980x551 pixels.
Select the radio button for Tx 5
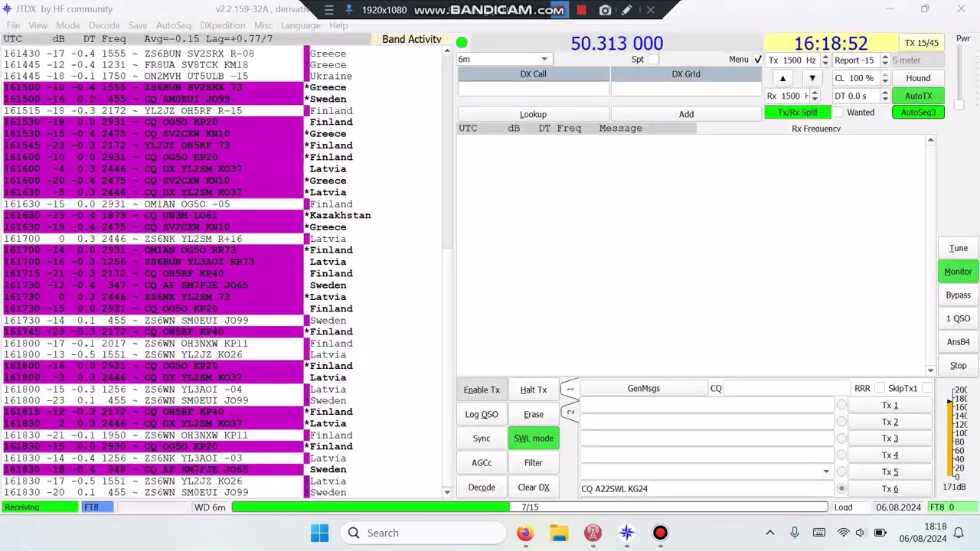click(841, 471)
